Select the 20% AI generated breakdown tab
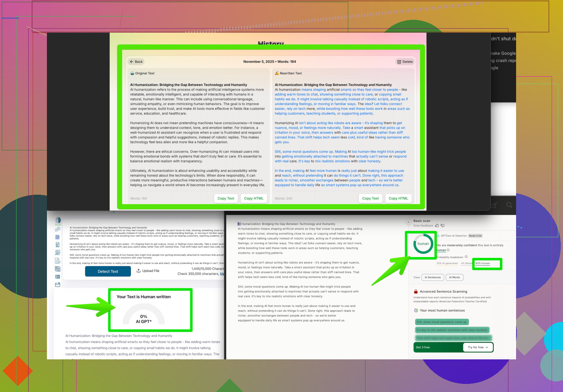563x392 pixels. pos(447,263)
